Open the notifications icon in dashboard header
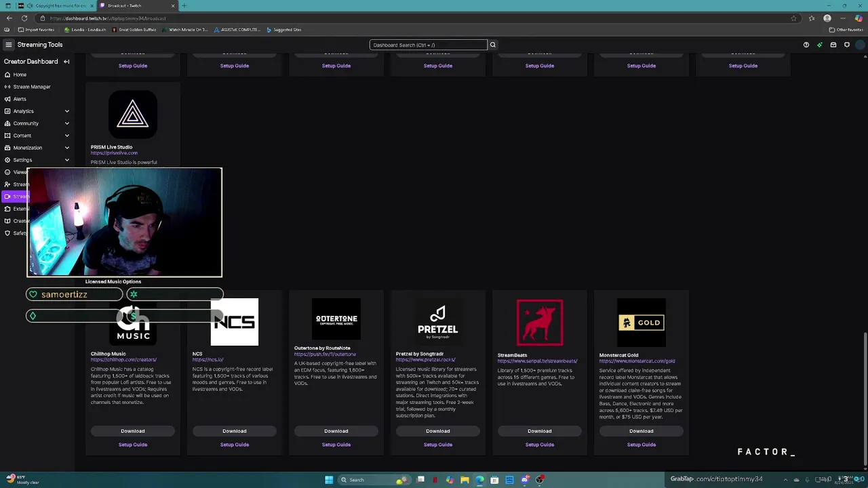The width and height of the screenshot is (868, 488). point(847,45)
